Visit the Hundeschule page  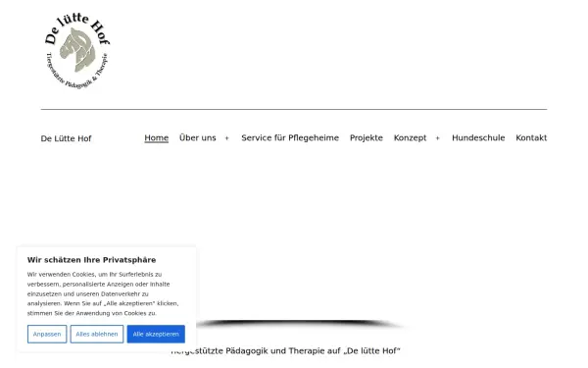click(x=478, y=137)
